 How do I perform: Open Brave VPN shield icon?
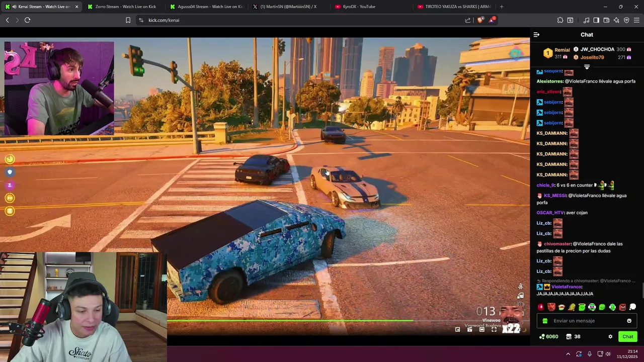pos(626,20)
